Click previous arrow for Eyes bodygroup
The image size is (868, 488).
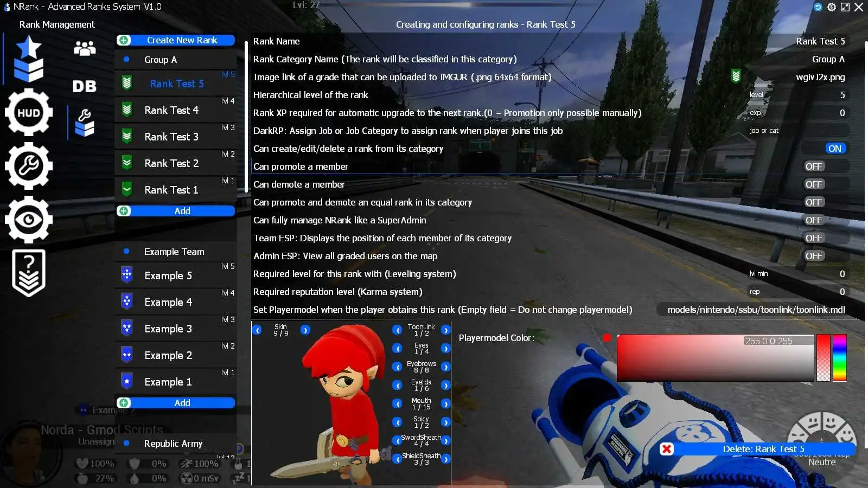(397, 348)
